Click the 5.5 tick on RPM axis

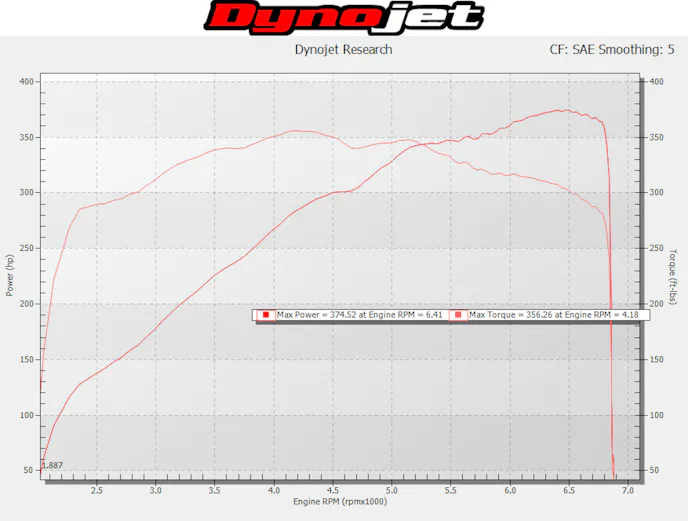point(452,491)
